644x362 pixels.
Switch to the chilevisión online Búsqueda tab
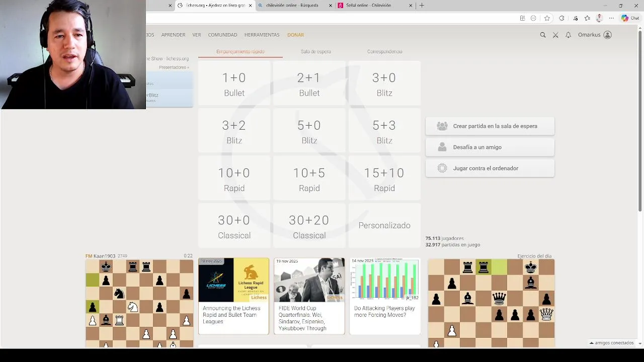coord(295,6)
